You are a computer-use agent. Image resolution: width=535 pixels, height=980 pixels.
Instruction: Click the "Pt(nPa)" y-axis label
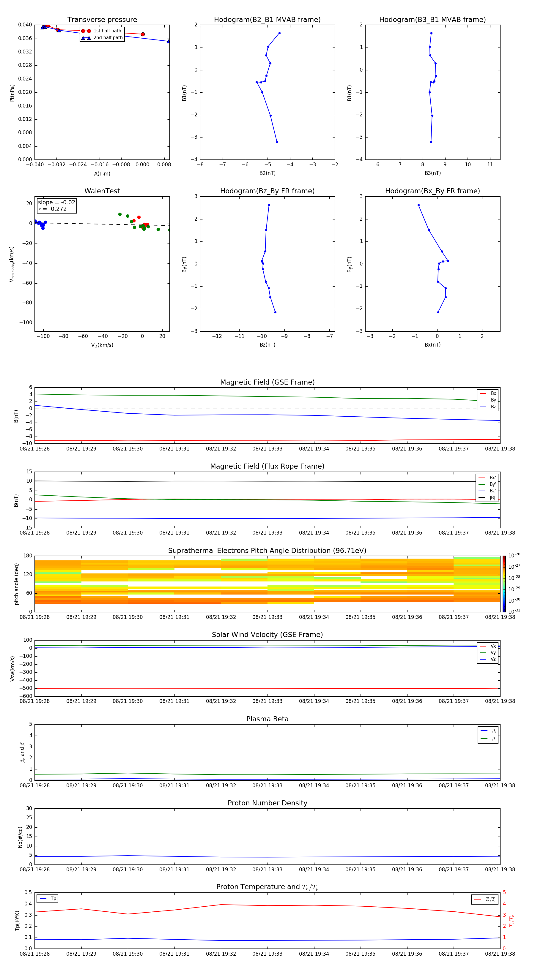[12, 92]
